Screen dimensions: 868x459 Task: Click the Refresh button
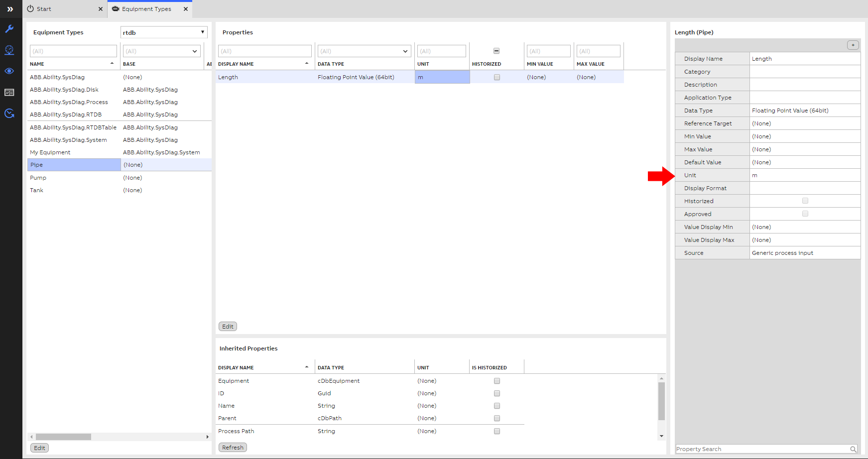(x=233, y=448)
